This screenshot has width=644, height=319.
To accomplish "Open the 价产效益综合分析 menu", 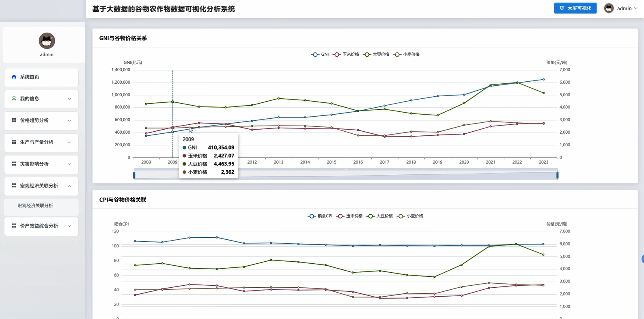I will pyautogui.click(x=41, y=226).
